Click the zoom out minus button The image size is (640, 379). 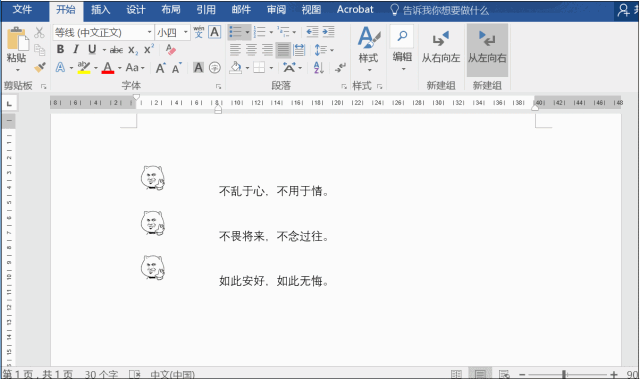tap(522, 374)
